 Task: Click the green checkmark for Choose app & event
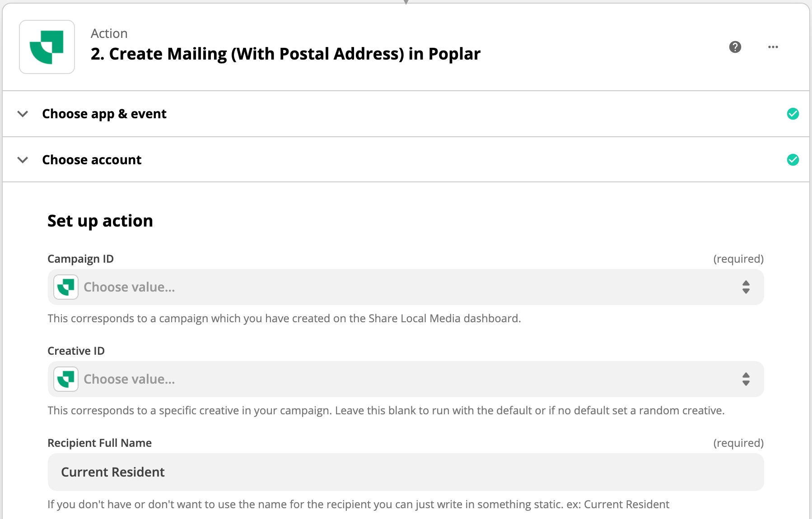coord(793,114)
